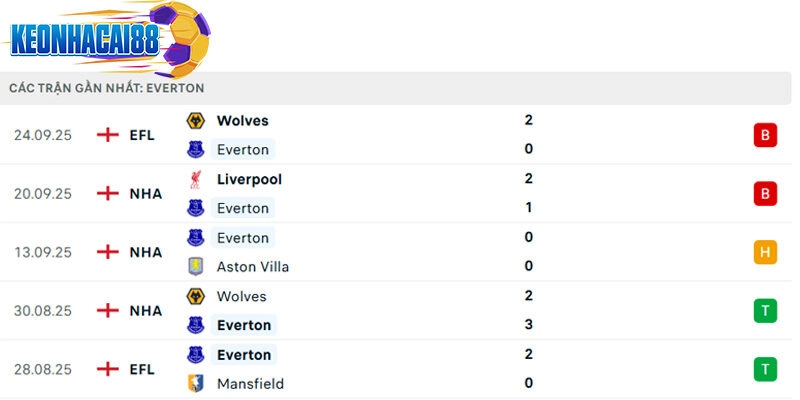The height and width of the screenshot is (400, 800).
Task: Click the Mansfield club crest
Action: (196, 384)
